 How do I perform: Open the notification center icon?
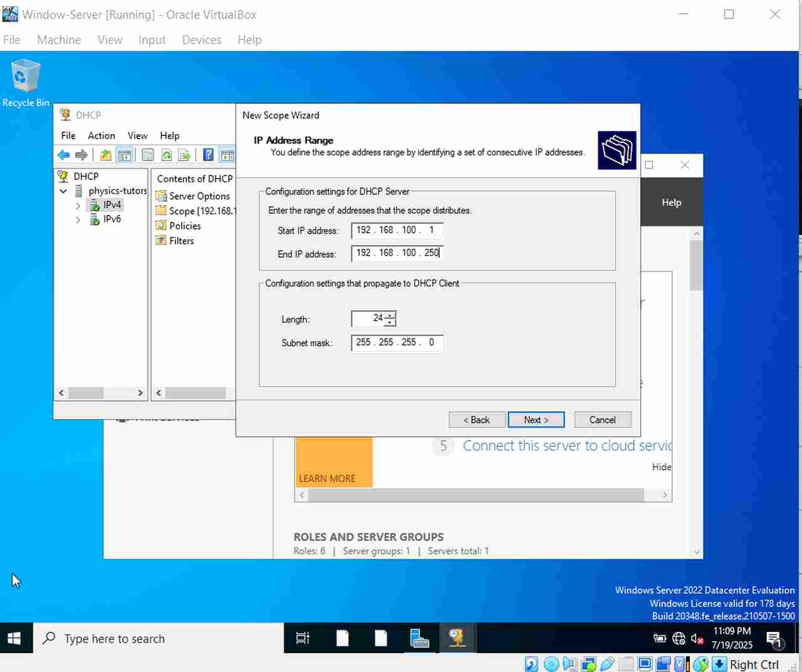[775, 639]
